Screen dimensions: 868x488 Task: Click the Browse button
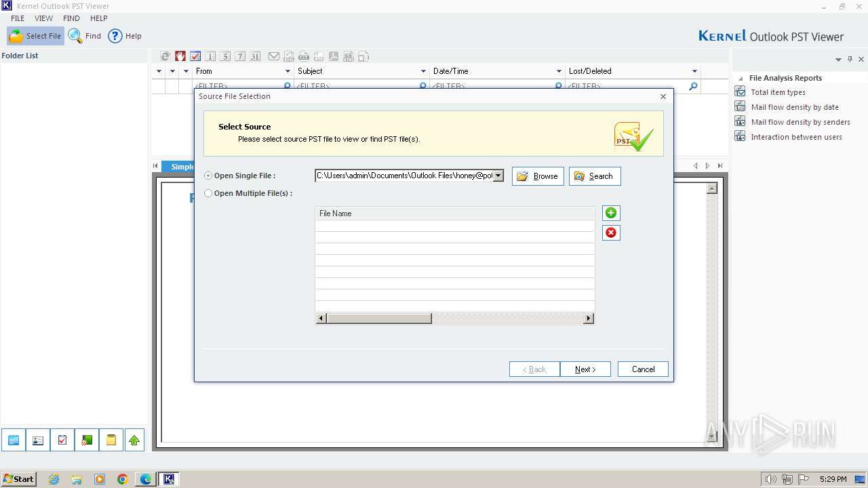point(538,176)
